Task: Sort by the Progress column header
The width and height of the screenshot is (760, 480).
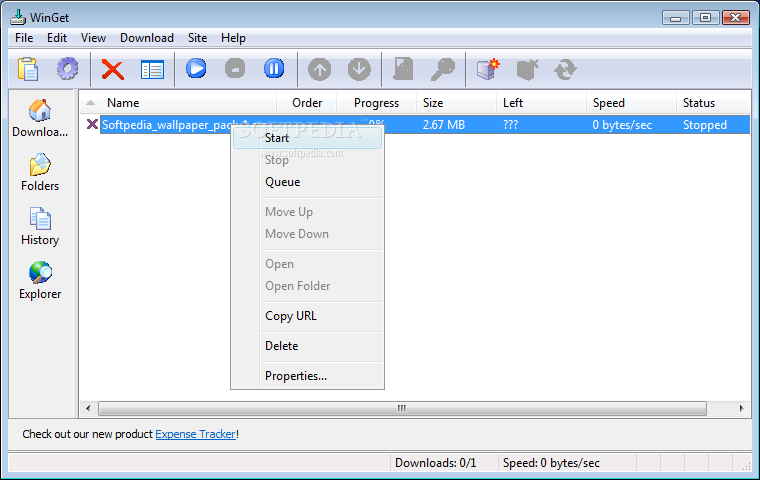Action: [376, 103]
